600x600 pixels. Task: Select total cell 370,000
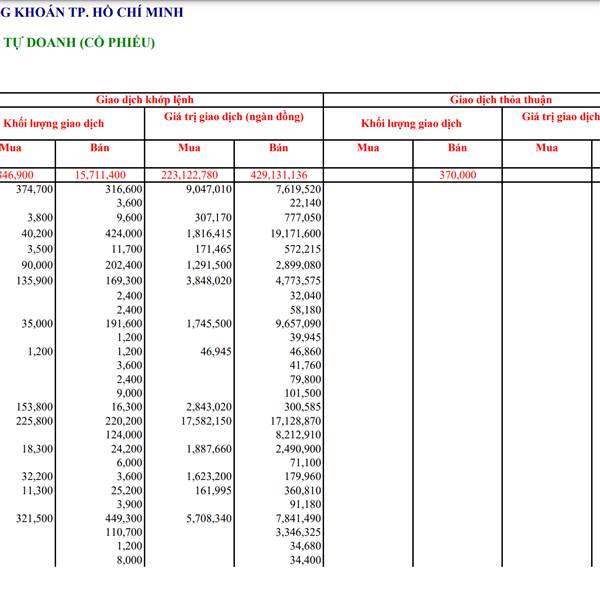(458, 175)
